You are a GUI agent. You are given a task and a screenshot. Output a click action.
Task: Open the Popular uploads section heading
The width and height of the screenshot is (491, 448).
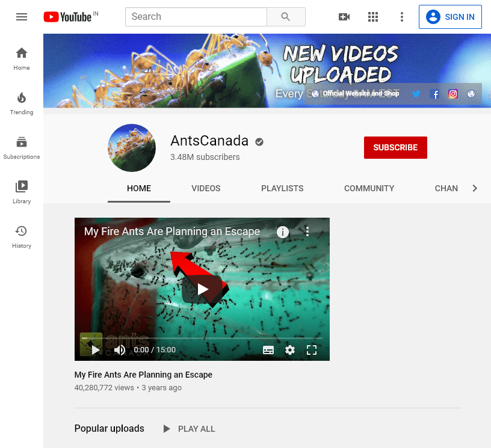(110, 429)
